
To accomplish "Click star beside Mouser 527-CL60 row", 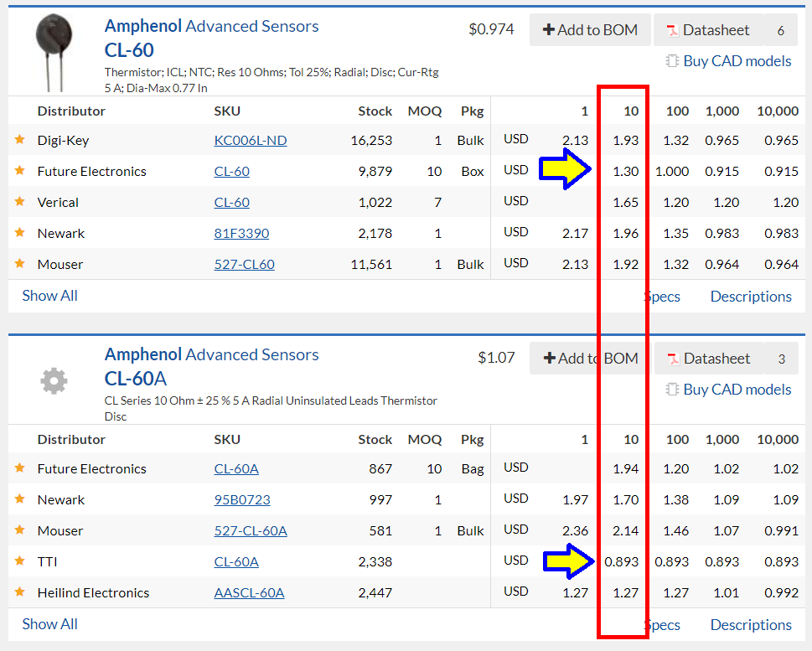I will pos(19,264).
